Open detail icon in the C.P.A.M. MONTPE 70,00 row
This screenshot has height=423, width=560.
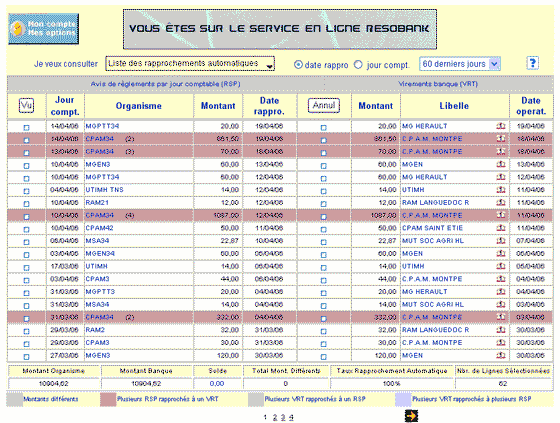[501, 151]
